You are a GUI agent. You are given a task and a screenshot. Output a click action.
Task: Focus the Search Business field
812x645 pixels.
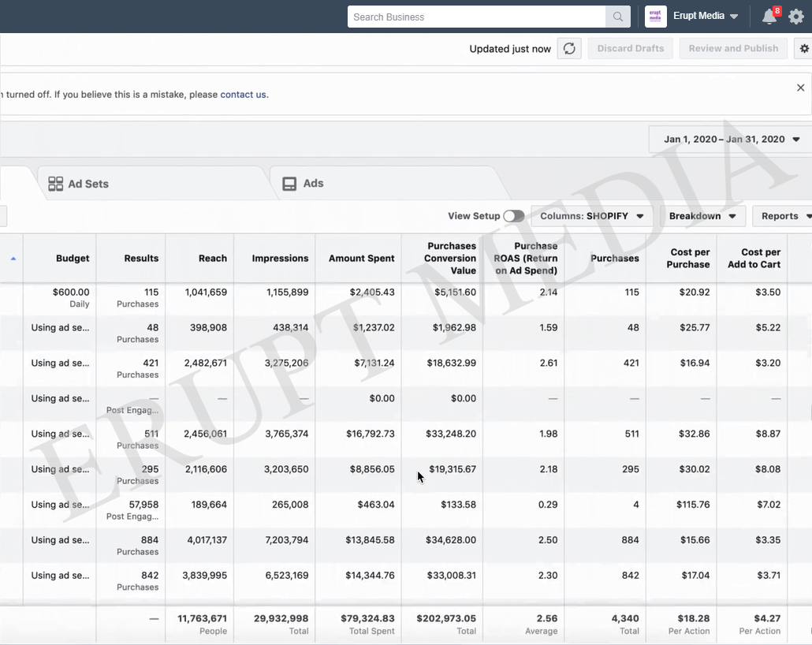[x=476, y=17]
